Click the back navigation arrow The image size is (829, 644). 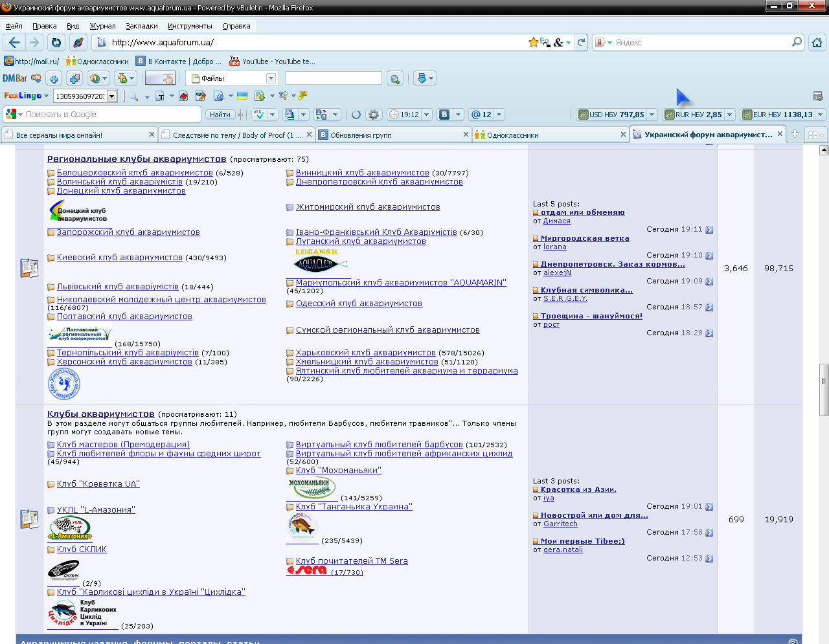pyautogui.click(x=14, y=43)
